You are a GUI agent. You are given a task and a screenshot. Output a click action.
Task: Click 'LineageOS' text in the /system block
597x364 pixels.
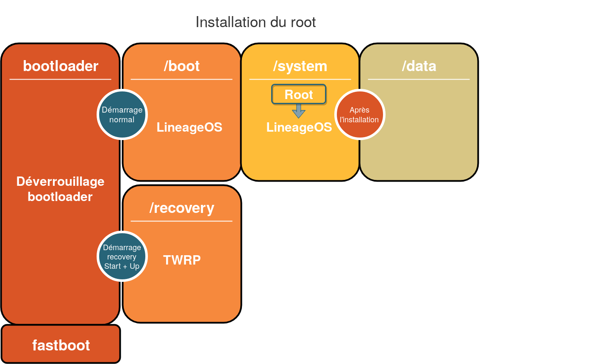click(x=299, y=127)
